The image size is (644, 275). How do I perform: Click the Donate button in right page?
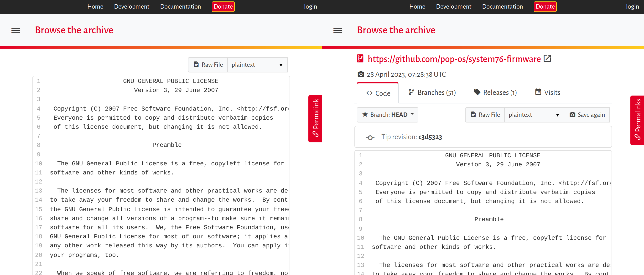tap(545, 6)
